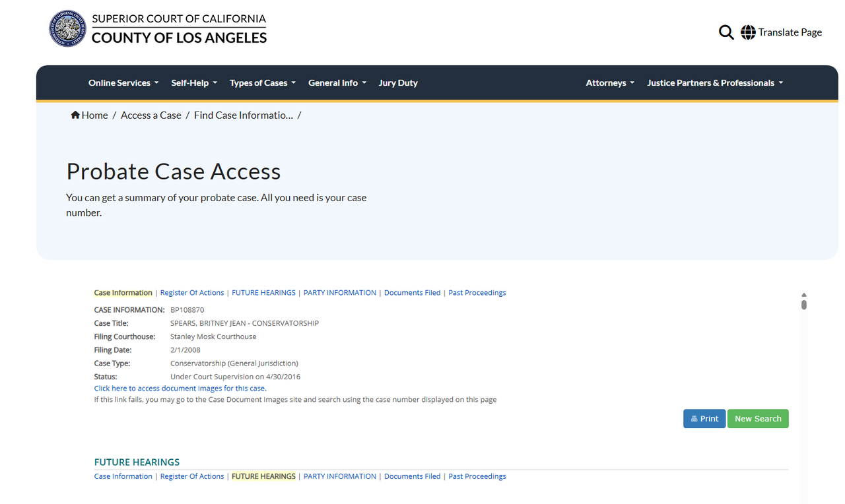Image resolution: width=845 pixels, height=504 pixels.
Task: Start a New Search
Action: point(758,419)
